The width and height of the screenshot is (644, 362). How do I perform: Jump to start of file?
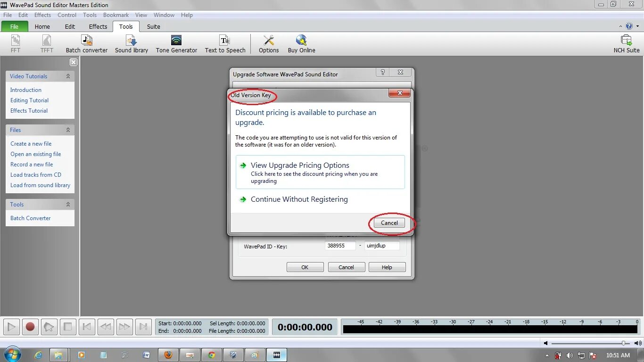[x=87, y=327]
